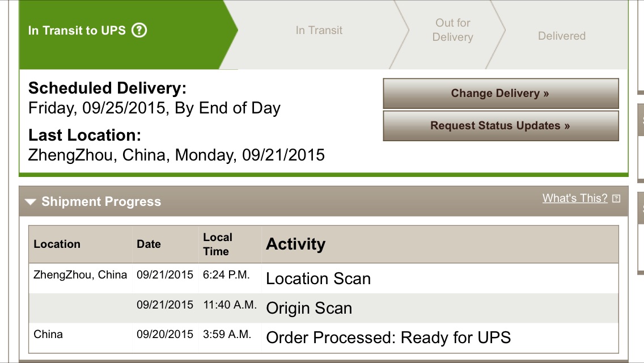Click the help question mark icon
The image size is (644, 363).
click(139, 30)
